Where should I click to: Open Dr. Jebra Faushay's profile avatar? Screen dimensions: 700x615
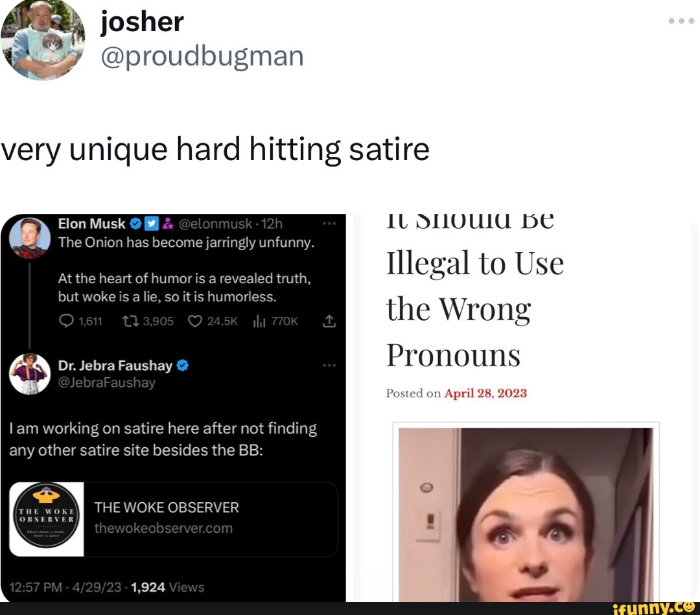[30, 374]
